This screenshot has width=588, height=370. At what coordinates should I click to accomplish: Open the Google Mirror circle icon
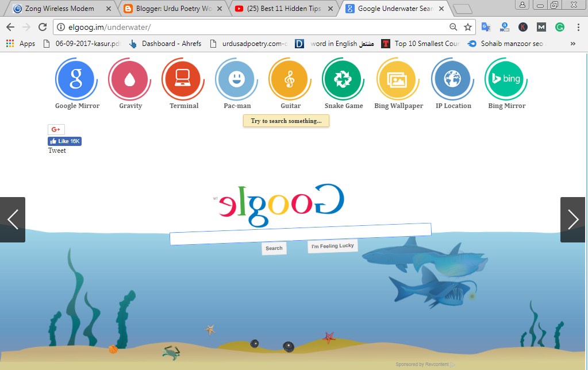(76, 79)
